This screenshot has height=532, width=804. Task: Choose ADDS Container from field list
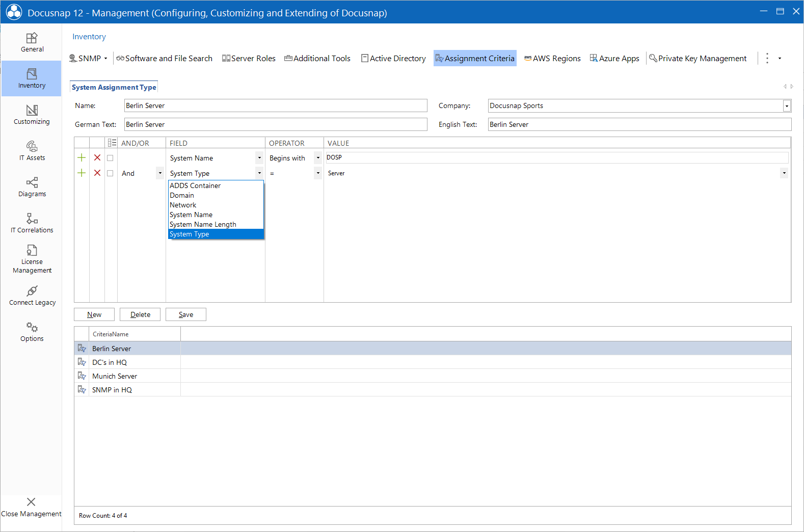pyautogui.click(x=216, y=185)
